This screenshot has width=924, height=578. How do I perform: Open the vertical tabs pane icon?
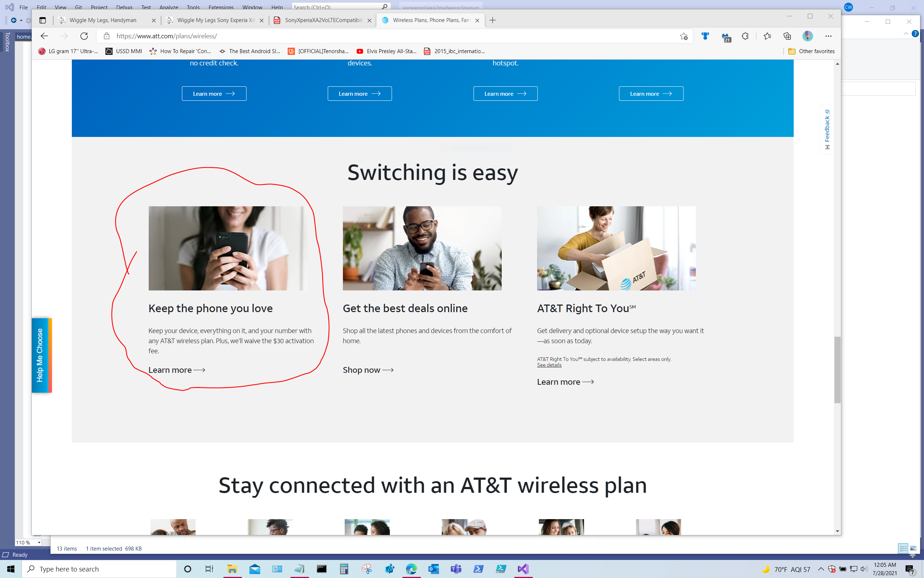coord(42,20)
